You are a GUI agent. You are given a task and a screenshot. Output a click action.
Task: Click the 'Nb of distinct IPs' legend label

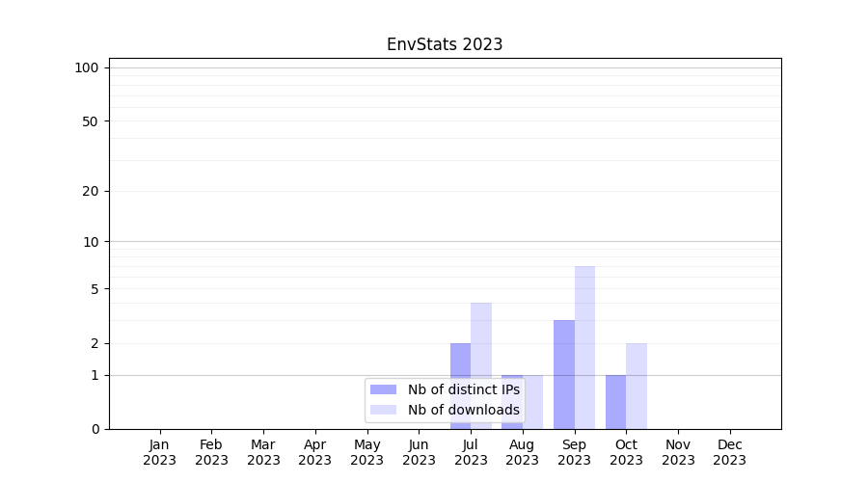tap(463, 389)
